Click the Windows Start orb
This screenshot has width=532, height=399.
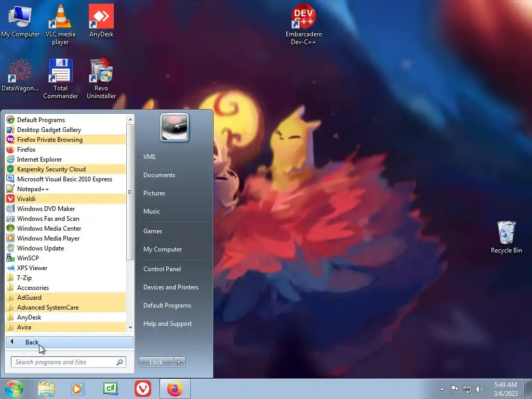(14, 389)
